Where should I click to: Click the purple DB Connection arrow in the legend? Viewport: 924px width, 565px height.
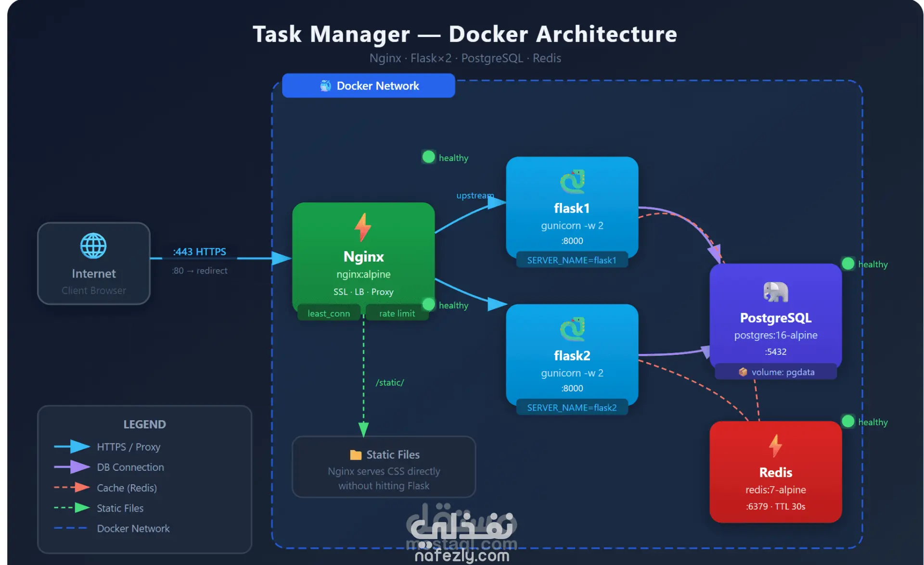coord(72,467)
